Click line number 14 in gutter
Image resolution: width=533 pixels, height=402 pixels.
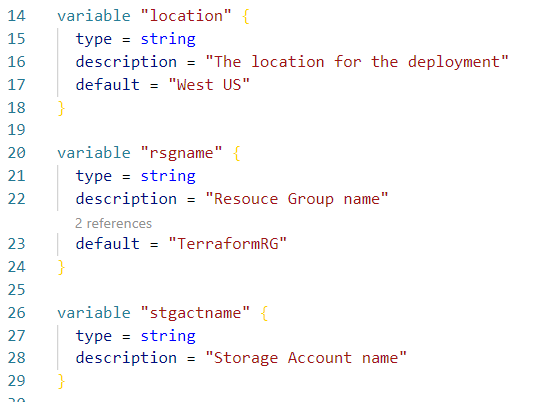pyautogui.click(x=16, y=16)
